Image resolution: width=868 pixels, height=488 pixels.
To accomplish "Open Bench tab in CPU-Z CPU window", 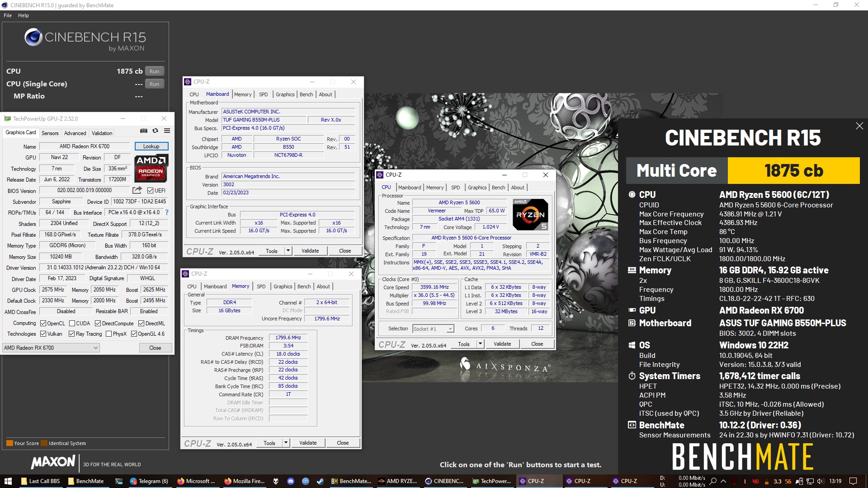I will (x=499, y=188).
